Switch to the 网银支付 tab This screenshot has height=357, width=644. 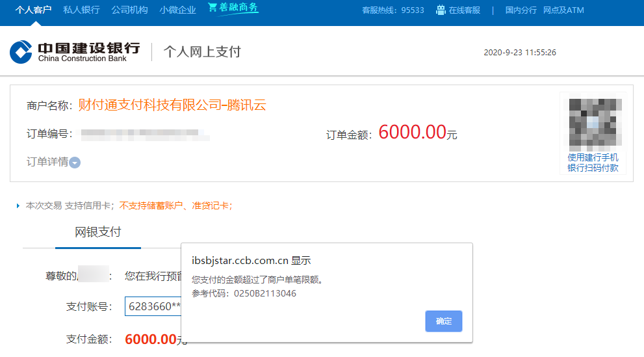coord(97,232)
